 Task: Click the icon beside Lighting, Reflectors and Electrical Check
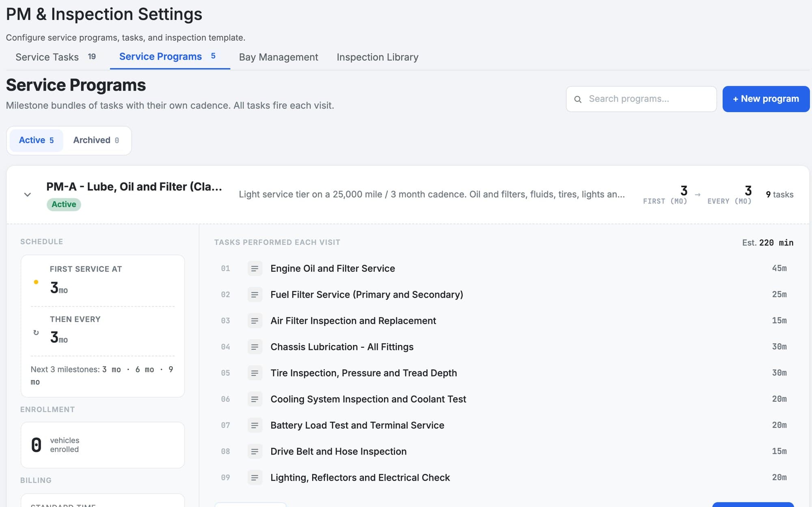[x=255, y=478]
